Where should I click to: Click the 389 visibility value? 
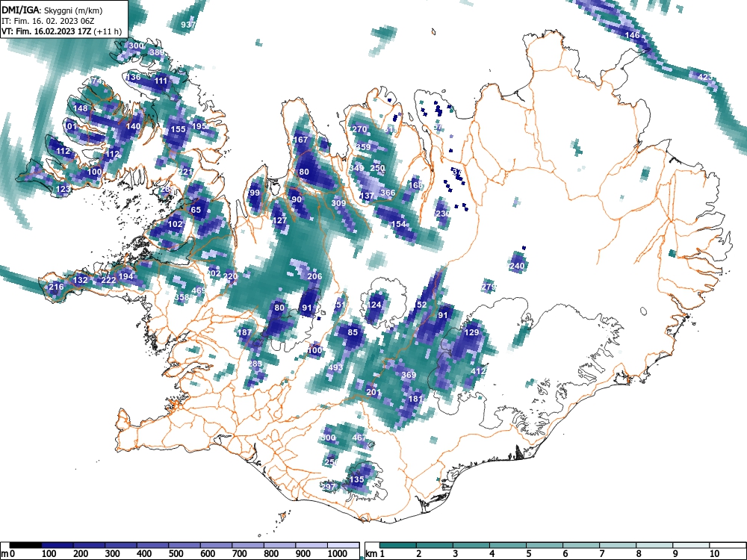(x=156, y=52)
